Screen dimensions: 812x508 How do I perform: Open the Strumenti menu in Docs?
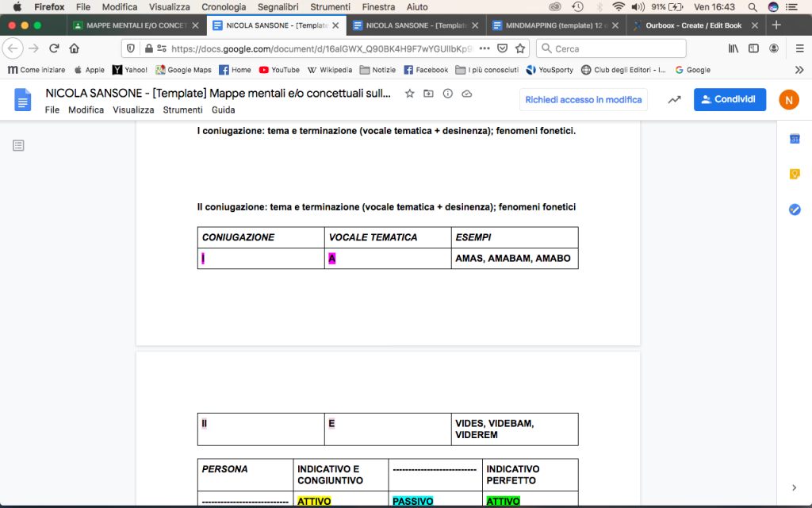tap(182, 110)
